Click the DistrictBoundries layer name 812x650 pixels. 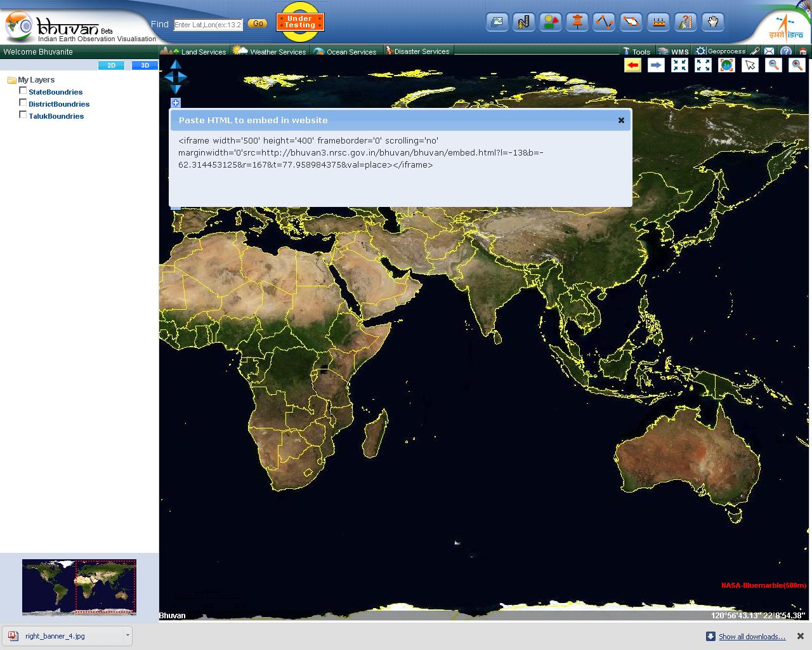(59, 104)
